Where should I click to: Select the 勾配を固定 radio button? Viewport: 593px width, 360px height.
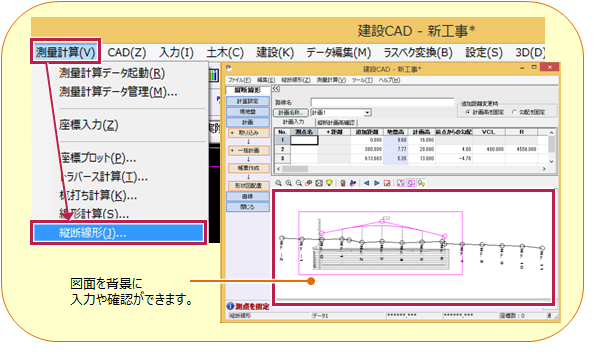coord(514,112)
